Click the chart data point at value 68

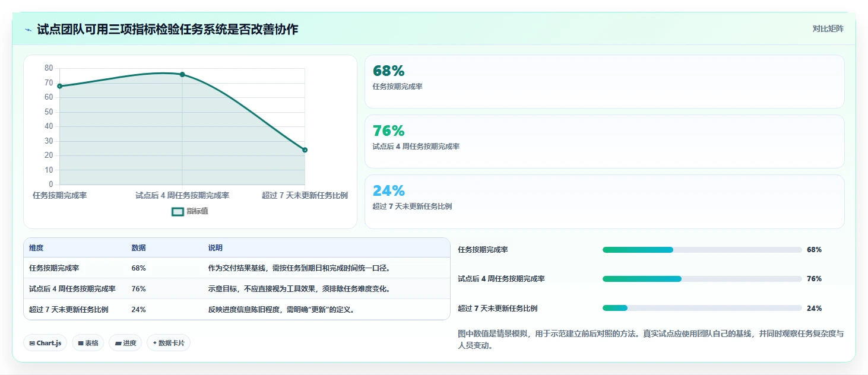[59, 86]
